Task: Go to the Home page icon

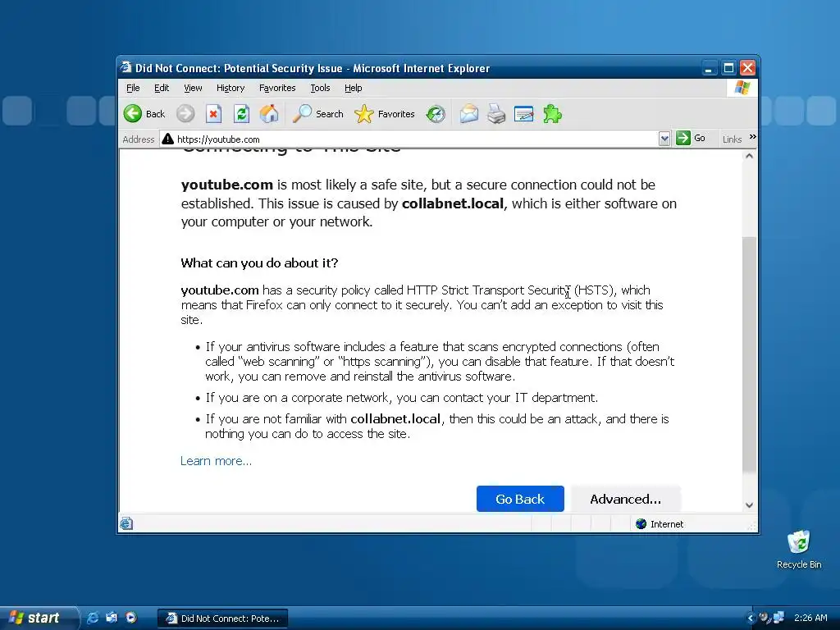Action: (x=269, y=113)
